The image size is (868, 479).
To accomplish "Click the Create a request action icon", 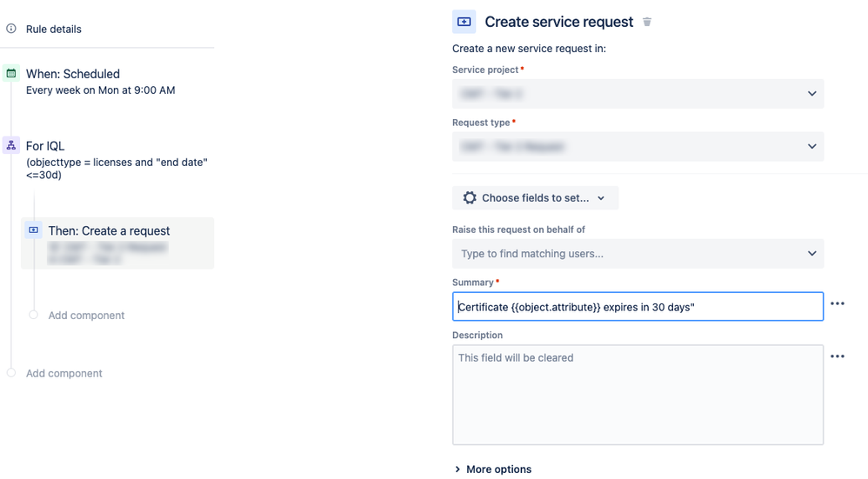I will [x=34, y=230].
